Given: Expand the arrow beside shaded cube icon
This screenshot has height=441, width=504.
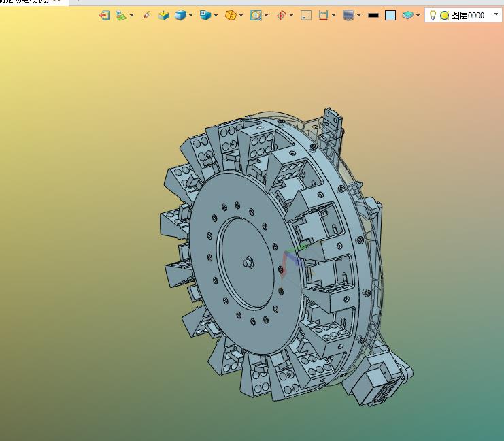Looking at the screenshot, I should point(191,15).
